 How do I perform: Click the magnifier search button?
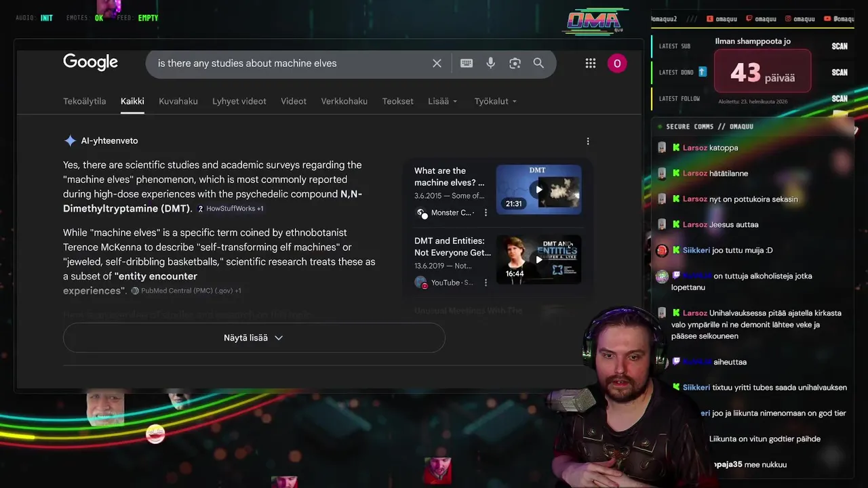pos(538,63)
